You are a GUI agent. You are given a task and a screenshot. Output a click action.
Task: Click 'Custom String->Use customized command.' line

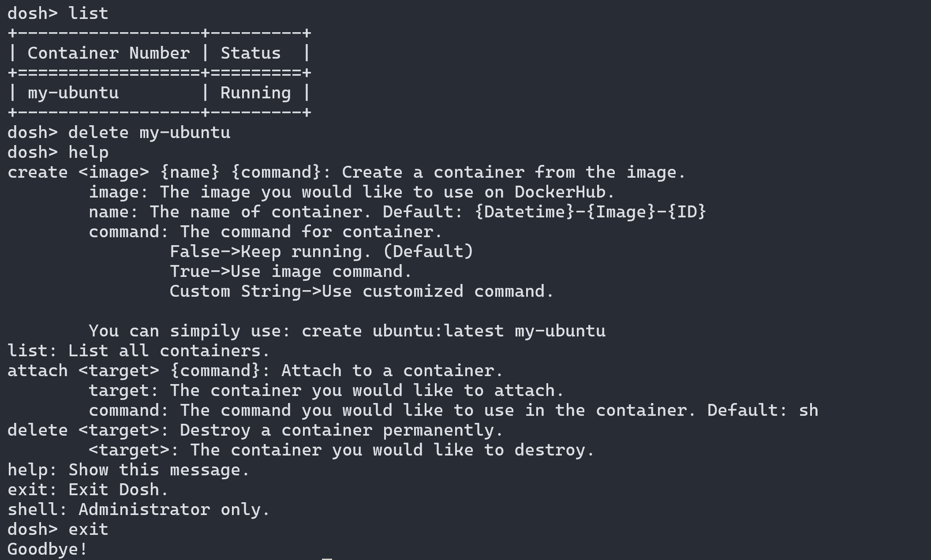click(x=361, y=291)
